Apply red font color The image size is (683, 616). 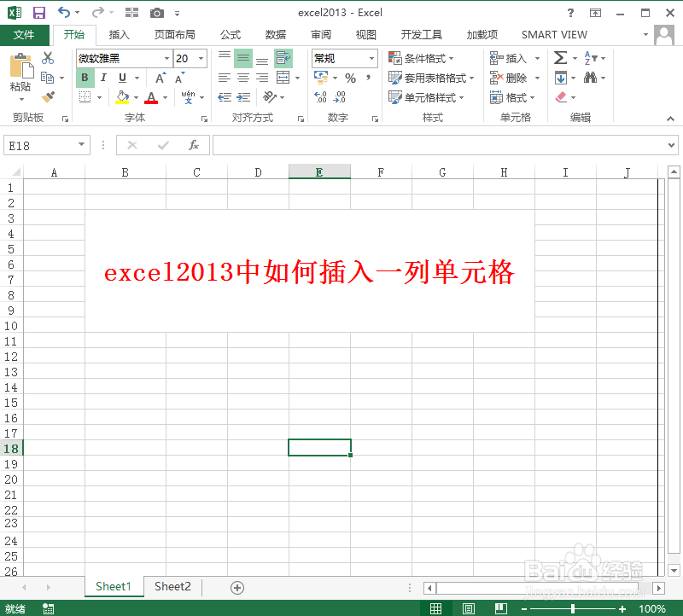click(151, 97)
